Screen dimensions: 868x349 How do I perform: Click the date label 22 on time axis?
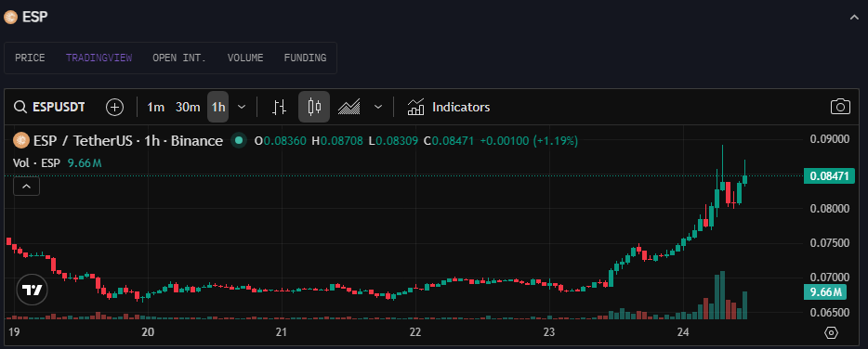click(x=414, y=332)
